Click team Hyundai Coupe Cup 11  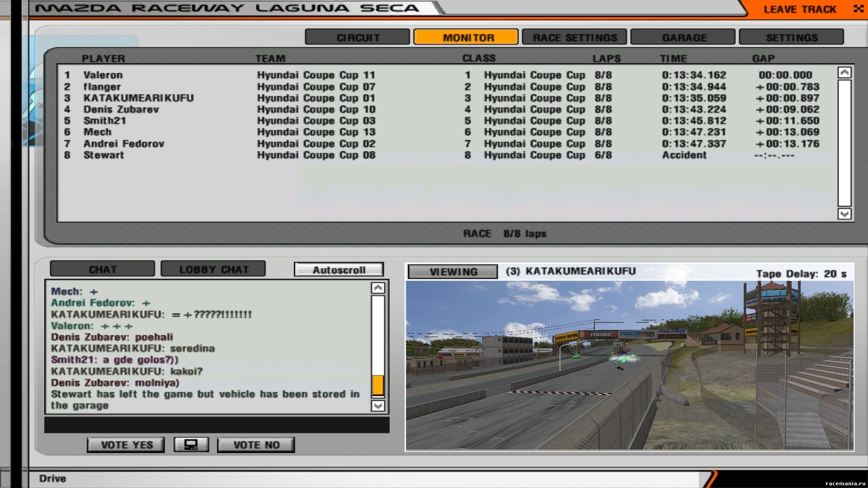click(x=316, y=75)
